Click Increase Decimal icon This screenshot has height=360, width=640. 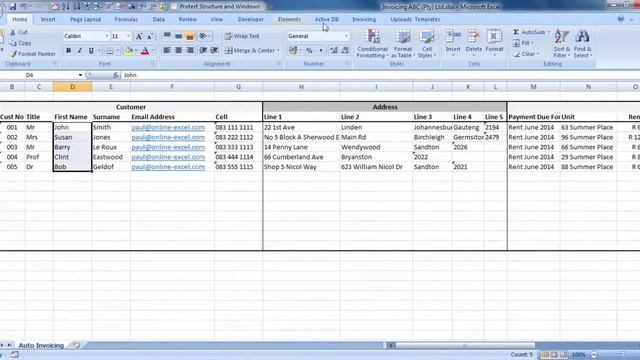(x=334, y=51)
